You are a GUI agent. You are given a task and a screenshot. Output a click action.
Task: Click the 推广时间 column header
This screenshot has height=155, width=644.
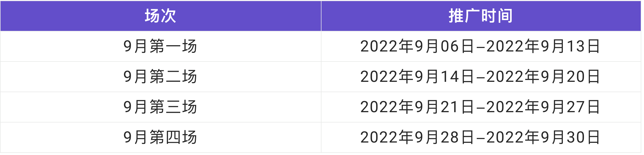(481, 16)
